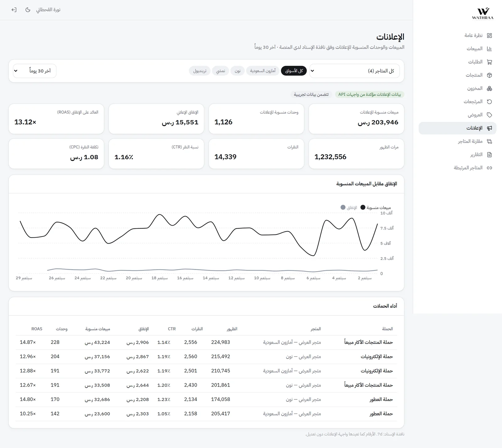Click the مقارنة المتاجر compare icon

coord(489,141)
